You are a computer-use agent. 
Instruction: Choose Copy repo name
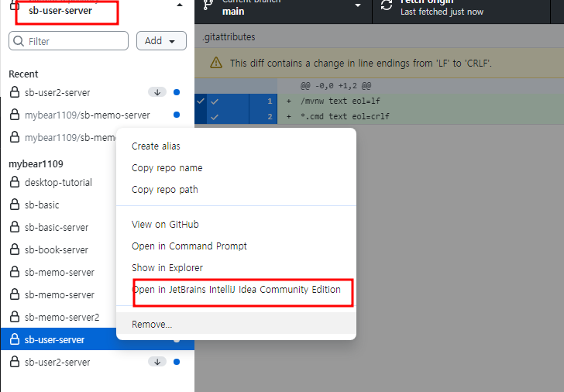click(x=167, y=167)
